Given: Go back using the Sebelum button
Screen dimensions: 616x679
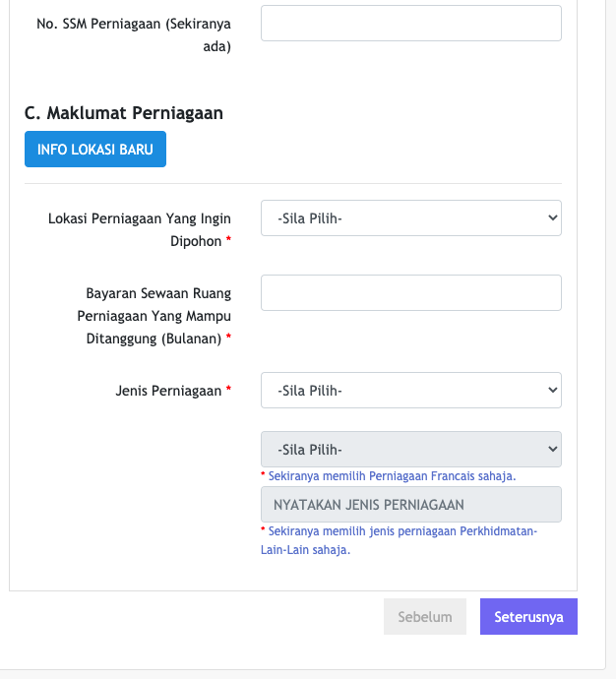Looking at the screenshot, I should (x=425, y=617).
